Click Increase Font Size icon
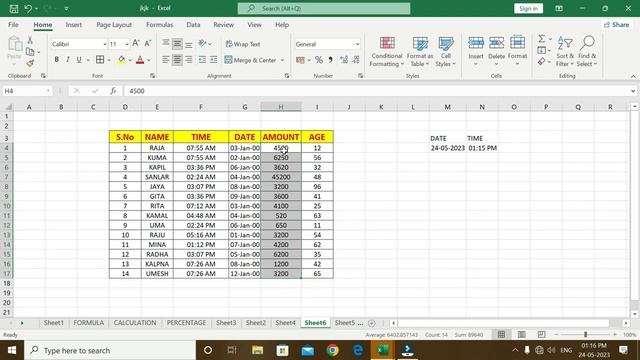This screenshot has width=640, height=360. (136, 43)
